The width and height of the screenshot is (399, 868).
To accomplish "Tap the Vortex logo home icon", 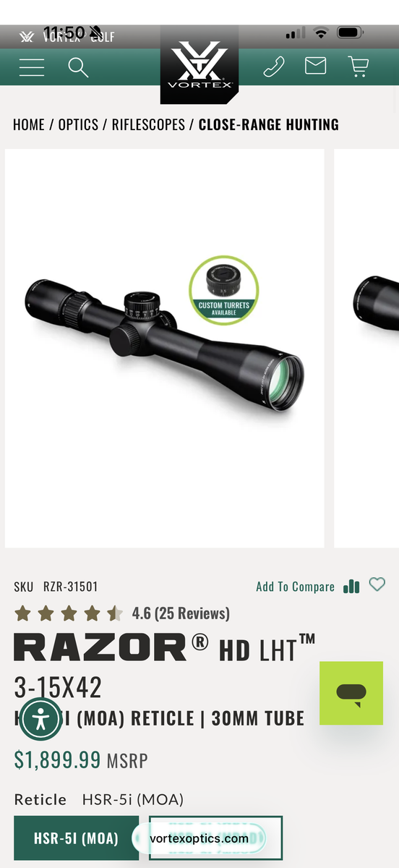I will pos(199,64).
